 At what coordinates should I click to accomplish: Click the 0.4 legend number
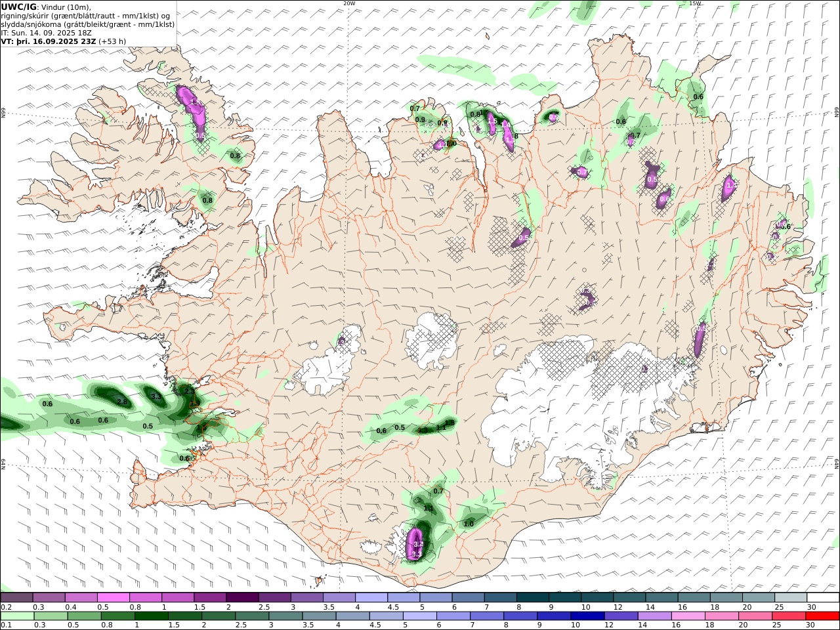pyautogui.click(x=70, y=607)
